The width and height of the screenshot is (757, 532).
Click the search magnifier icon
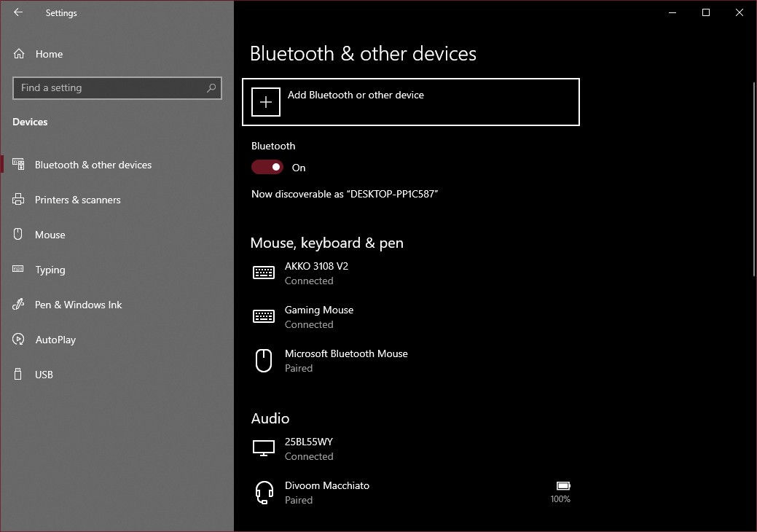[x=211, y=88]
